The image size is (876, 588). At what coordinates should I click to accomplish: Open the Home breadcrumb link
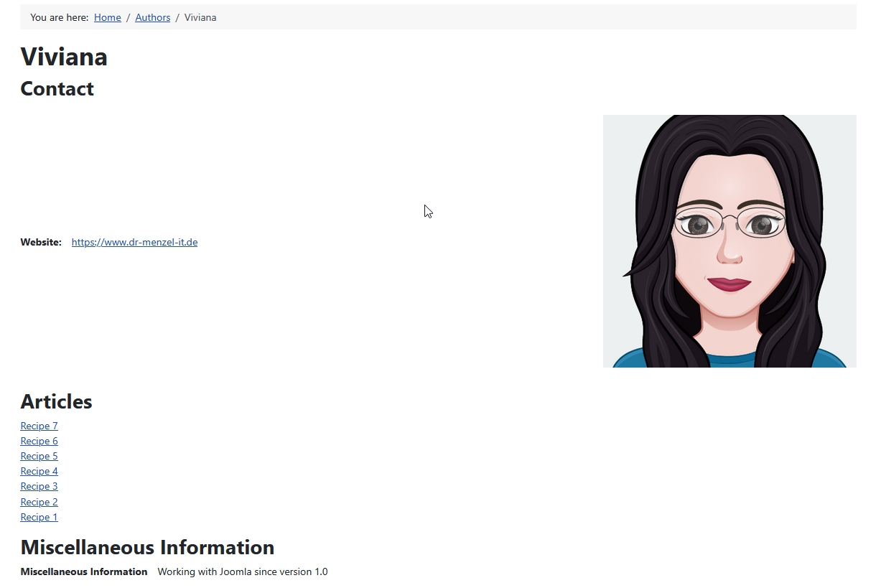tap(107, 17)
